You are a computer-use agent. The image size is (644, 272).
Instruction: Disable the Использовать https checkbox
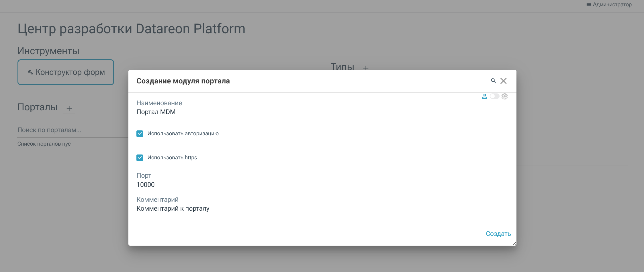(x=140, y=158)
